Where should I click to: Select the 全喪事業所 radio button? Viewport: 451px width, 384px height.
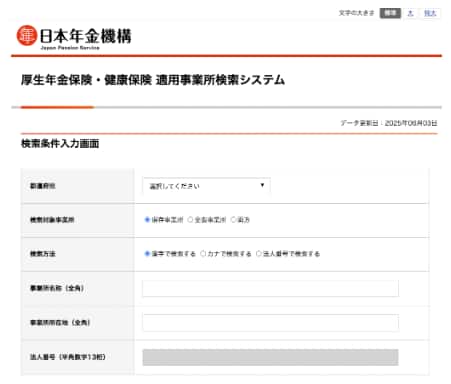point(190,220)
